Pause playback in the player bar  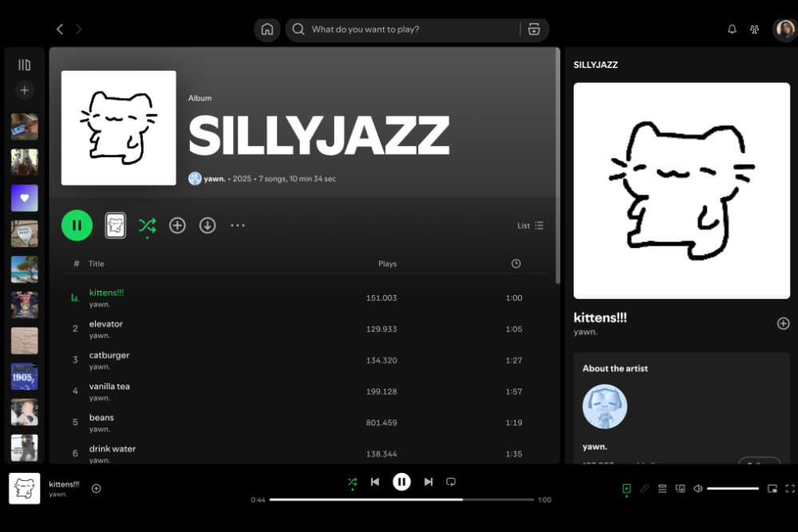coord(401,482)
